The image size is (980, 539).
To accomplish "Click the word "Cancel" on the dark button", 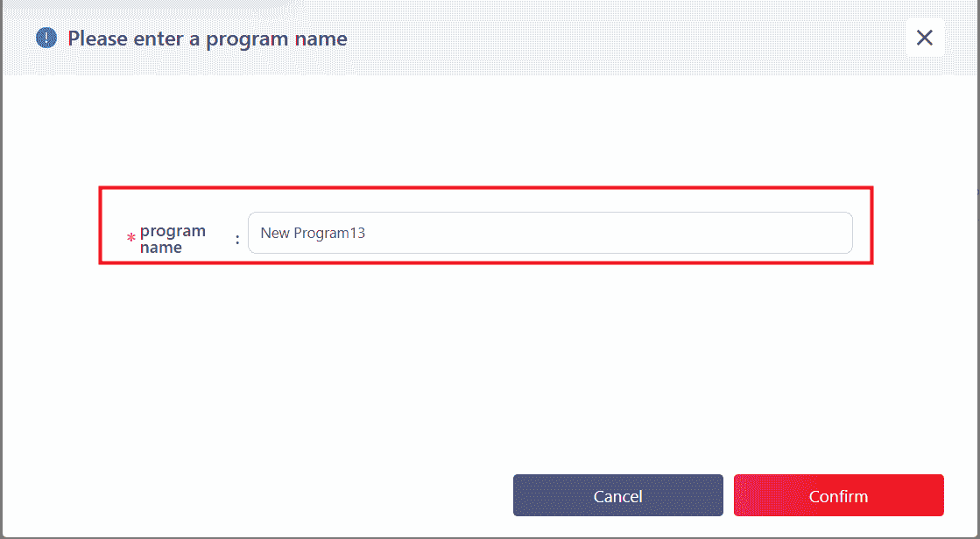I will [617, 496].
